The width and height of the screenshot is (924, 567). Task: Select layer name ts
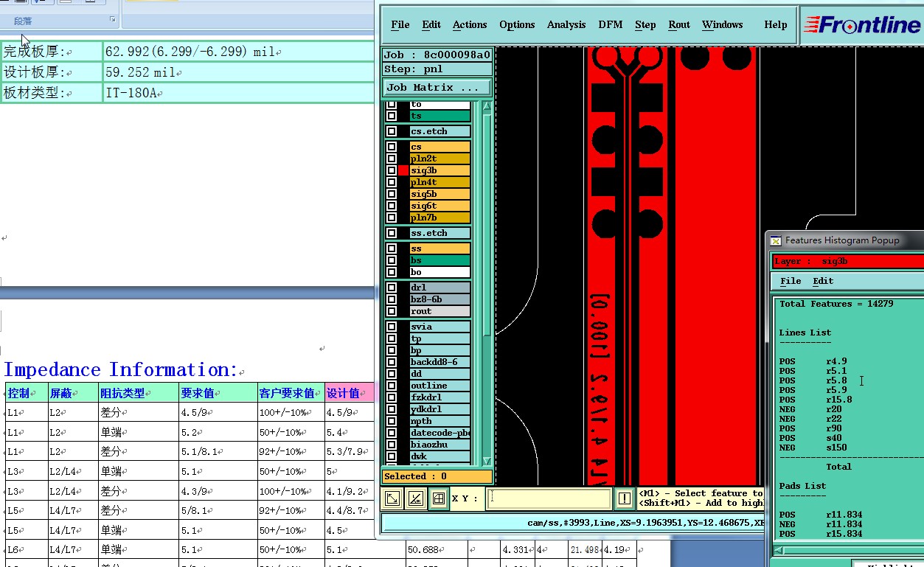tap(440, 116)
